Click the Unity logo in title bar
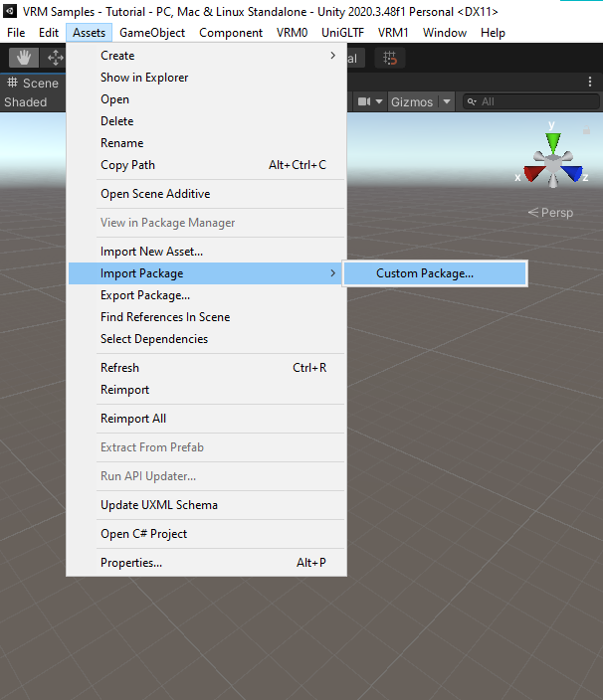The width and height of the screenshot is (603, 700). coord(10,11)
